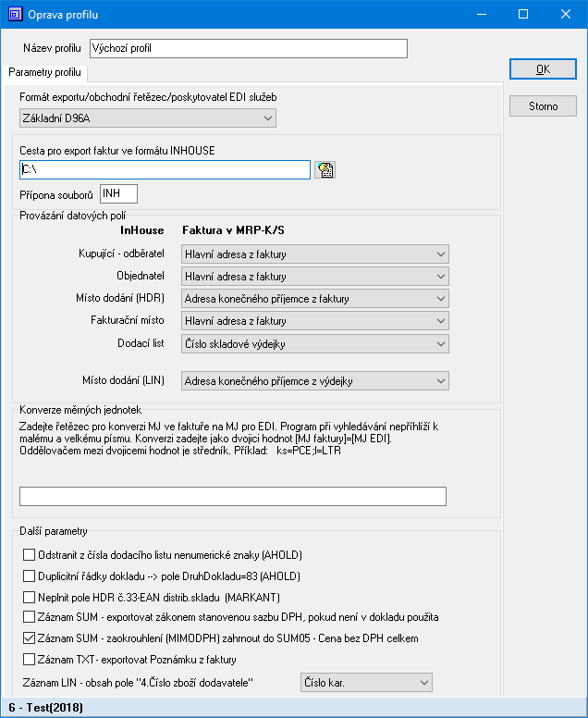This screenshot has height=718, width=588.
Task: Click the Přípona souborů INH field
Action: coord(118,193)
